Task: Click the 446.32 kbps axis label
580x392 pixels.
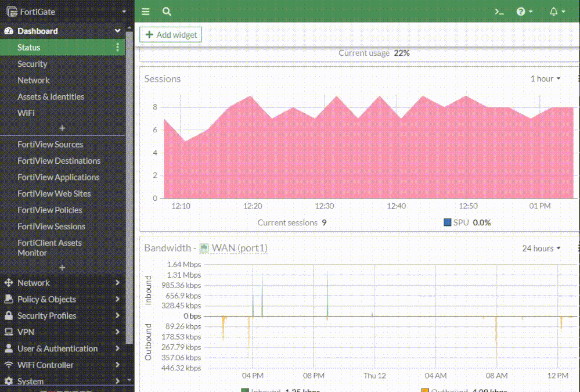Action: point(181,368)
